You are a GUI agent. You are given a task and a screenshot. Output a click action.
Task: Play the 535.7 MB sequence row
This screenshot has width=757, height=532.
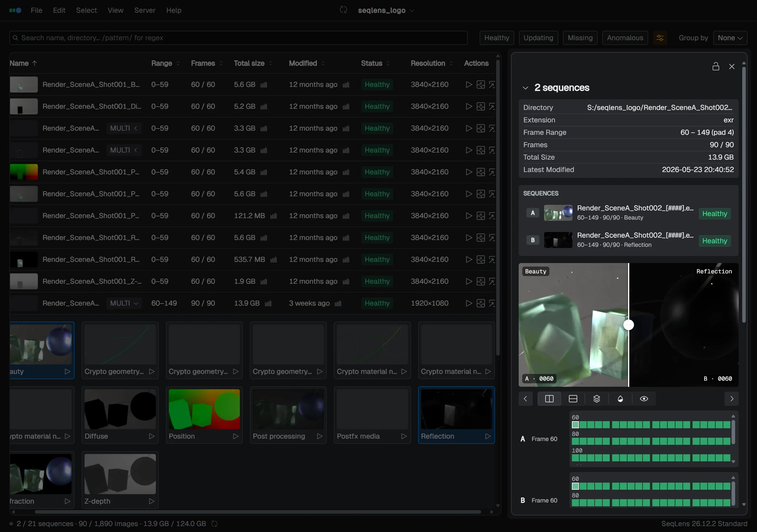coord(468,260)
